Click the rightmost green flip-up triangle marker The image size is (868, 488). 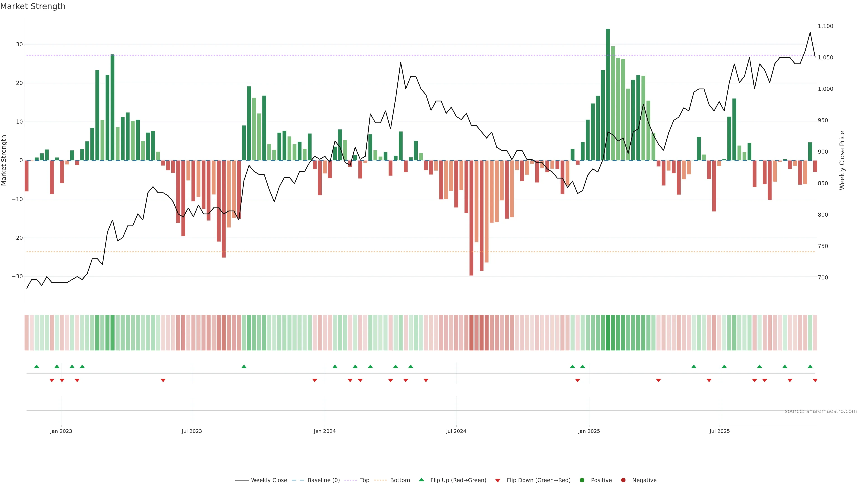pos(810,366)
